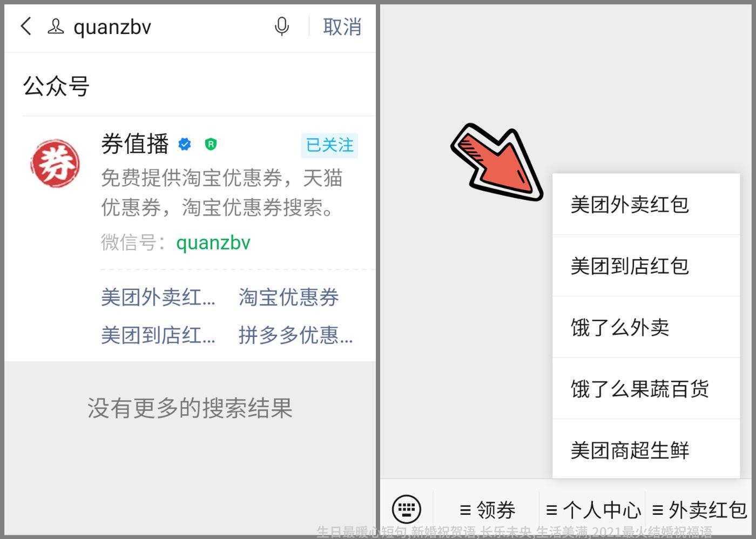Click the contact person icon in search bar
This screenshot has width=756, height=539.
tap(56, 26)
